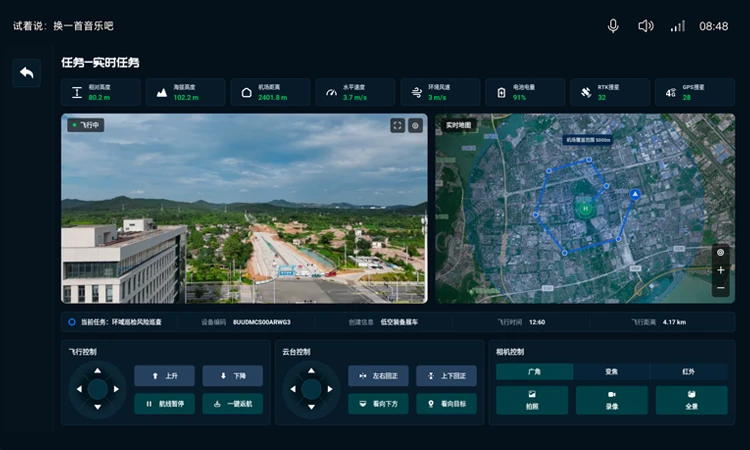Tap the 一键返航 return-home button
Viewport: 750px width, 450px height.
pyautogui.click(x=232, y=404)
